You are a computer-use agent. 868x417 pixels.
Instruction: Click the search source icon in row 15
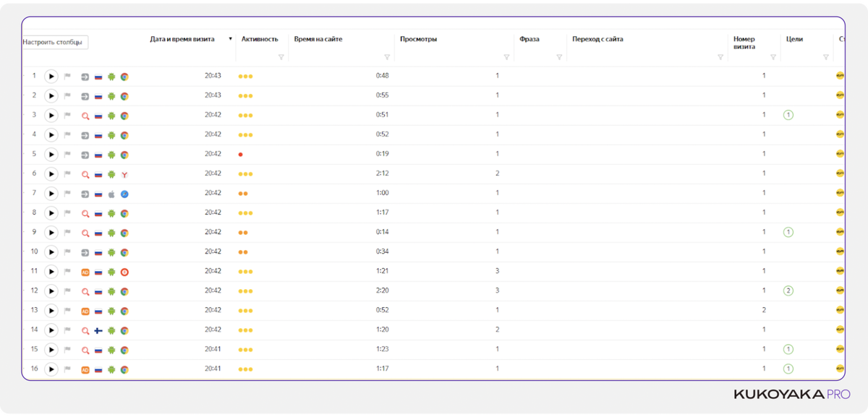coord(85,349)
